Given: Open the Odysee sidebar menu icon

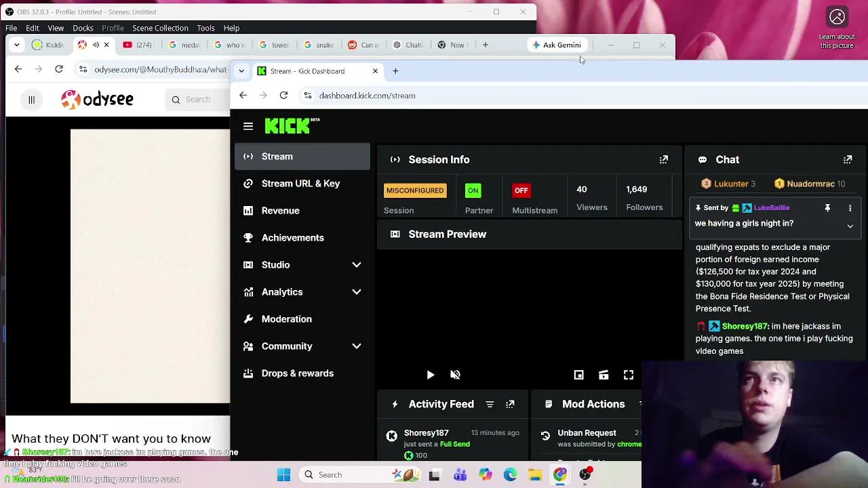Looking at the screenshot, I should [x=31, y=100].
